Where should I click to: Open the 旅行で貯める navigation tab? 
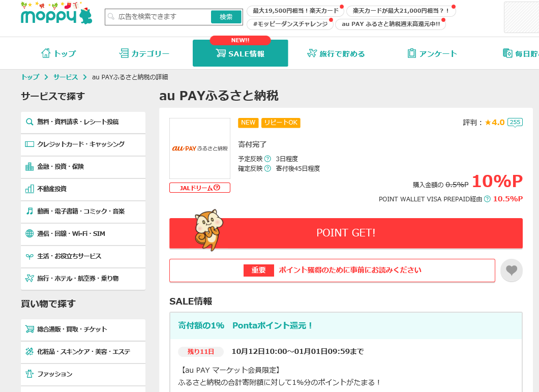click(336, 53)
